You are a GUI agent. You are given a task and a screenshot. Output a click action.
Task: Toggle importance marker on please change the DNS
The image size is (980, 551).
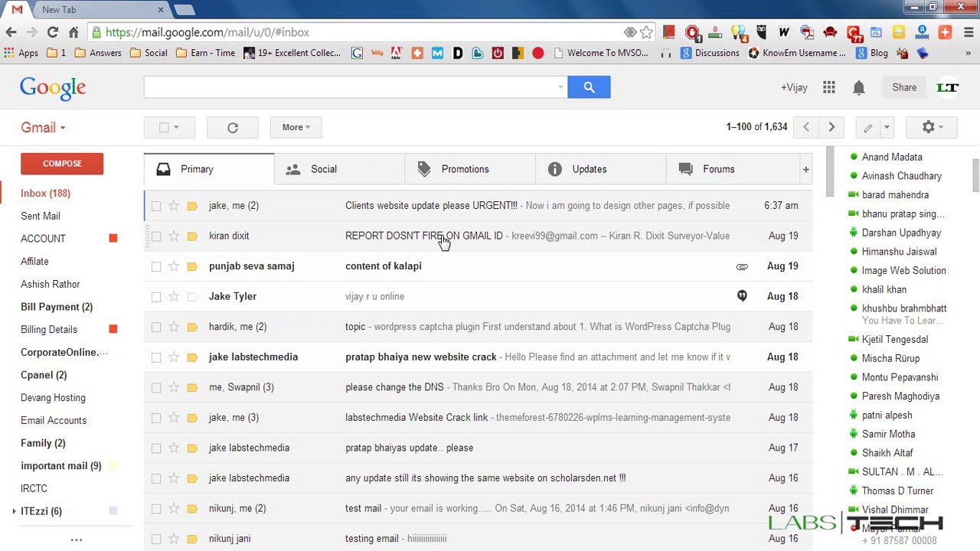pos(192,387)
